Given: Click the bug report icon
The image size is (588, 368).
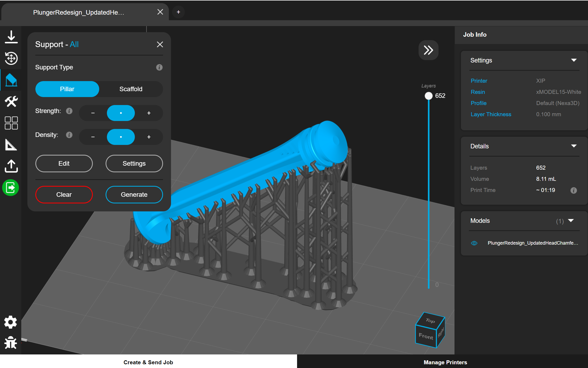Looking at the screenshot, I should click(x=11, y=342).
